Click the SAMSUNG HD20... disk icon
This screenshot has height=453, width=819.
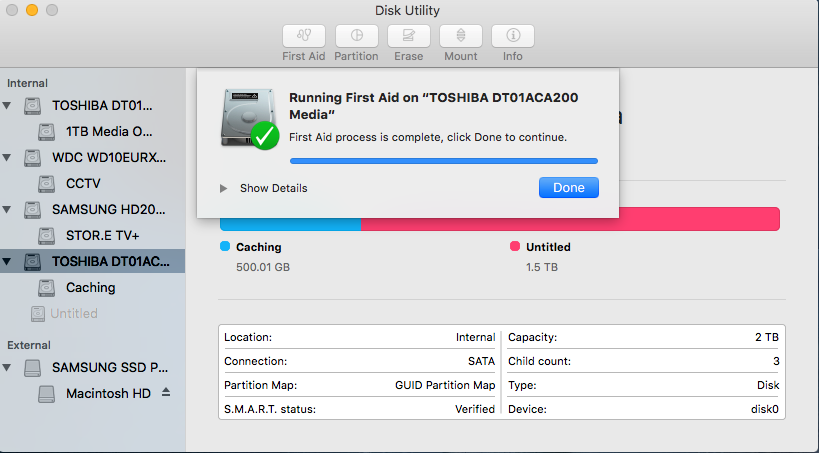coord(32,210)
